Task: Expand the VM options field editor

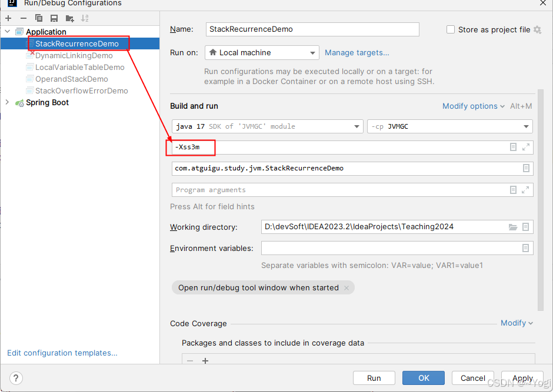Action: 526,147
